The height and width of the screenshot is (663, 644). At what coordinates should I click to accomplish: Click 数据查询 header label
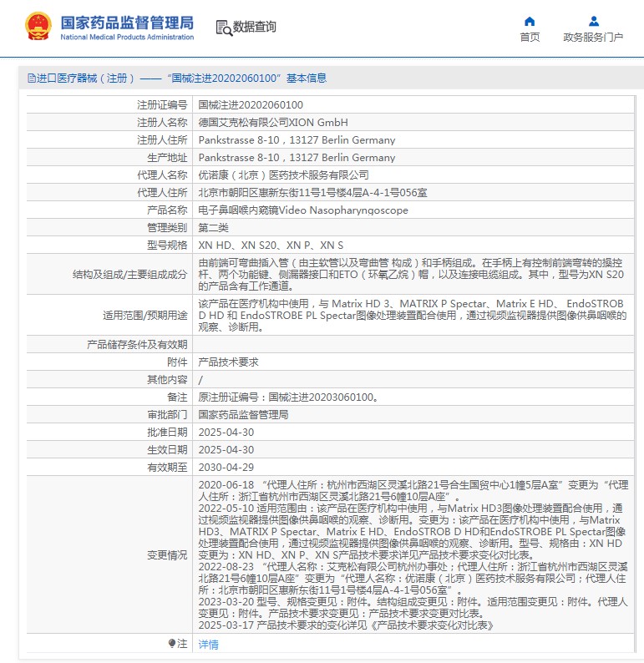click(x=254, y=27)
